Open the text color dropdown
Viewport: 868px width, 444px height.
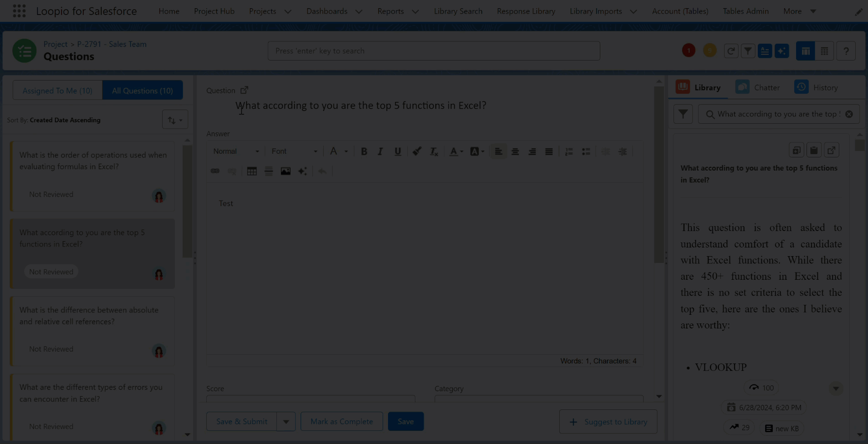pos(456,151)
